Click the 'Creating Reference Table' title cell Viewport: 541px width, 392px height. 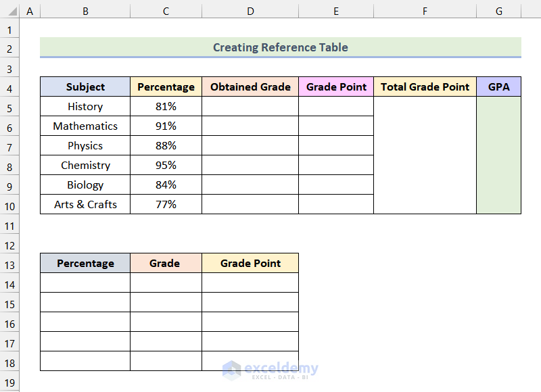tap(280, 47)
